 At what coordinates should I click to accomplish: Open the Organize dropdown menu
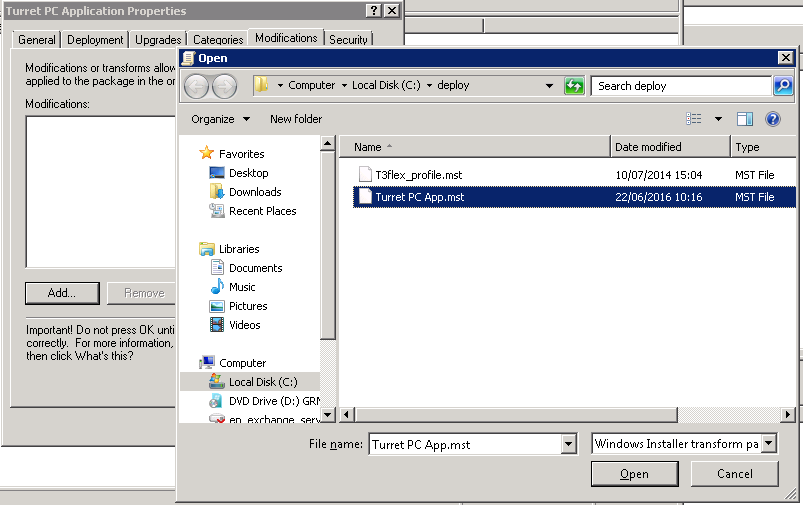221,119
